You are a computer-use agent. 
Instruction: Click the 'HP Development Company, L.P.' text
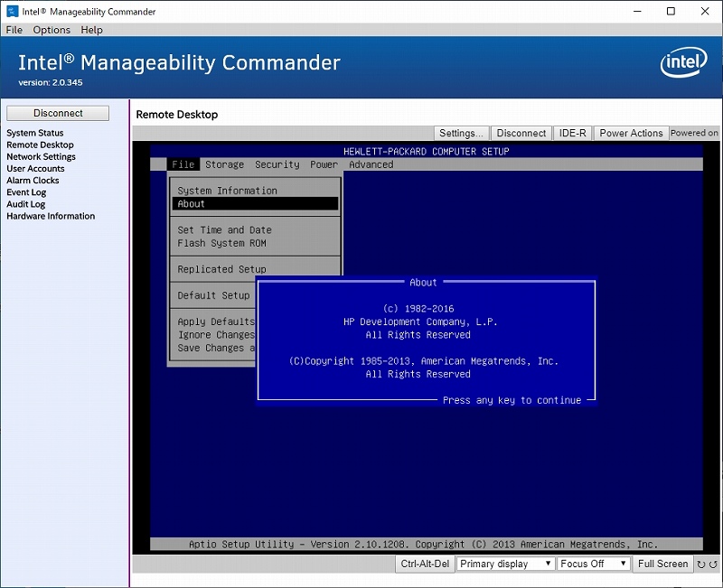[x=420, y=322]
